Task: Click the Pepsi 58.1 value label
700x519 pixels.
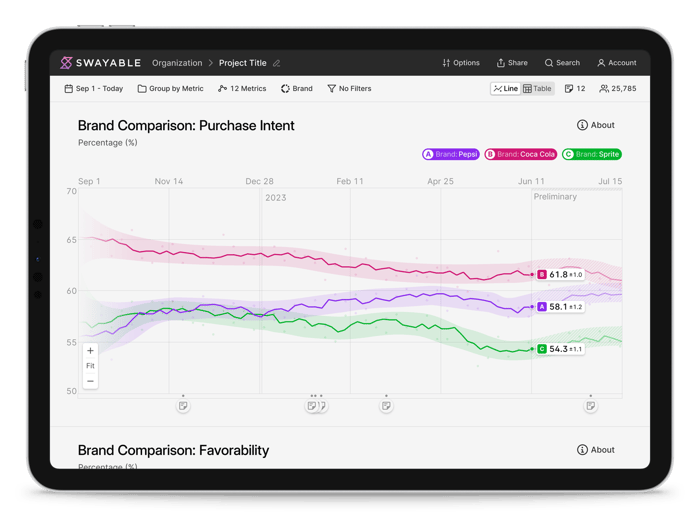Action: [560, 307]
